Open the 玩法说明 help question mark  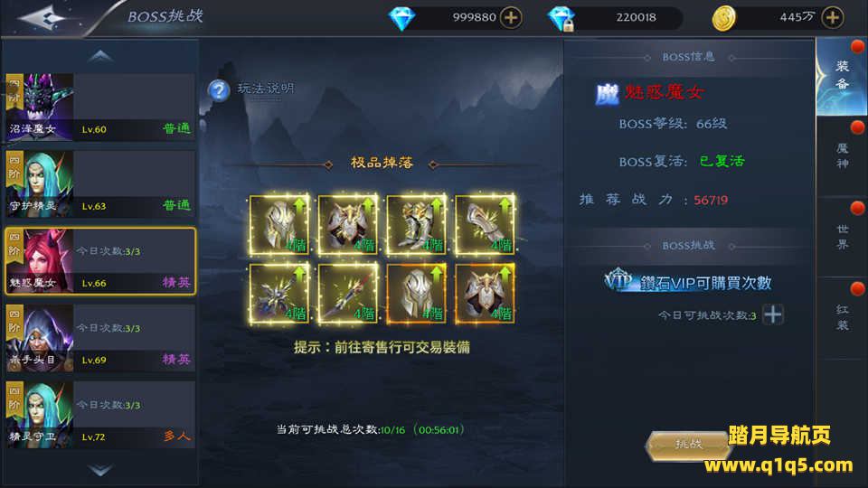click(x=219, y=90)
